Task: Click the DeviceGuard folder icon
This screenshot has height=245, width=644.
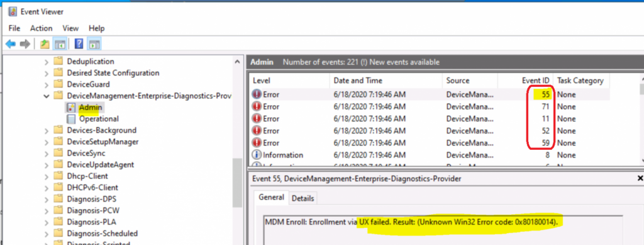Action: [58, 84]
